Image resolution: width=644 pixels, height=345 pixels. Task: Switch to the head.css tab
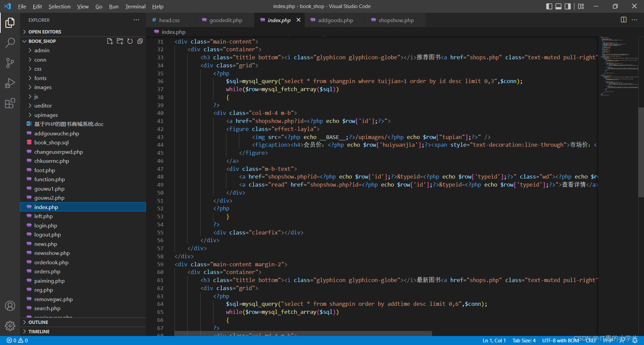point(171,20)
